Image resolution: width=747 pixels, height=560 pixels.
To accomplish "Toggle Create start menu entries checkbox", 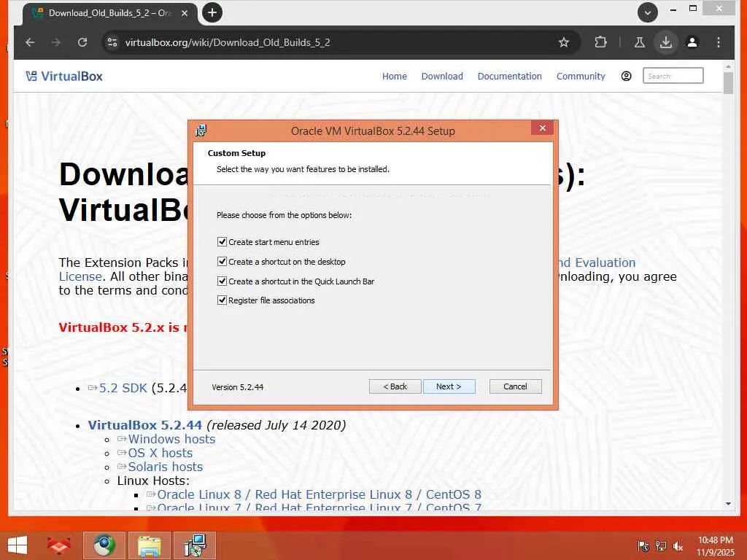I will point(222,242).
